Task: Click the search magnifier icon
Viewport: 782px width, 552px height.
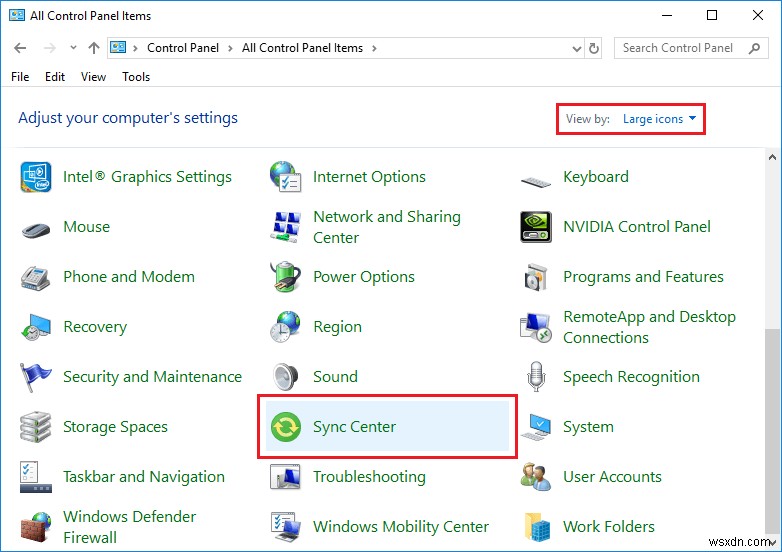Action: coord(754,48)
